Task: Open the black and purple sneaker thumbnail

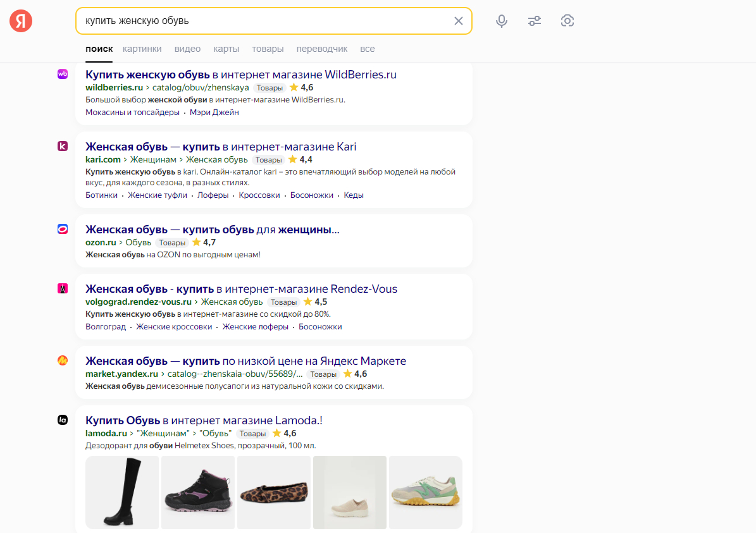Action: [198, 493]
